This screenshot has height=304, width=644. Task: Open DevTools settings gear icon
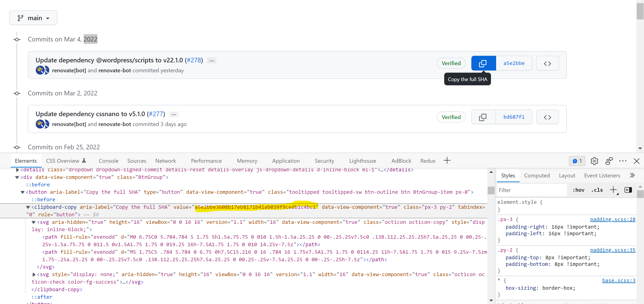[x=594, y=161]
